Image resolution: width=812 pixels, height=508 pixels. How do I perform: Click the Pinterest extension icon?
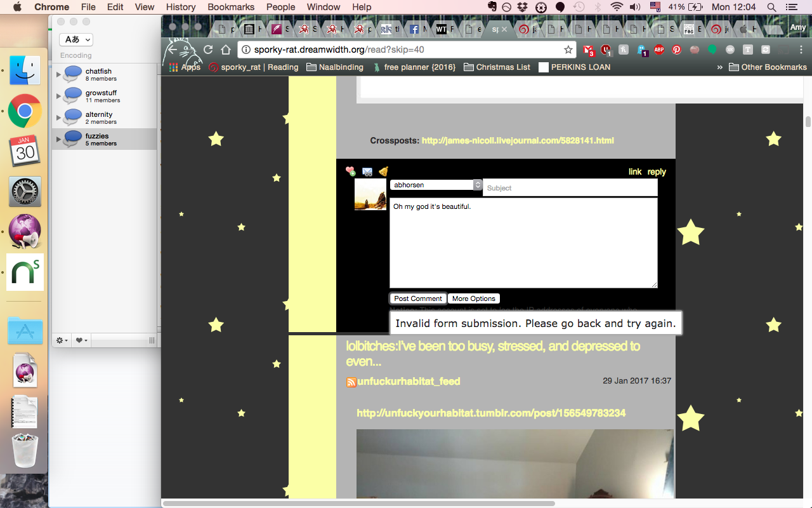click(677, 50)
